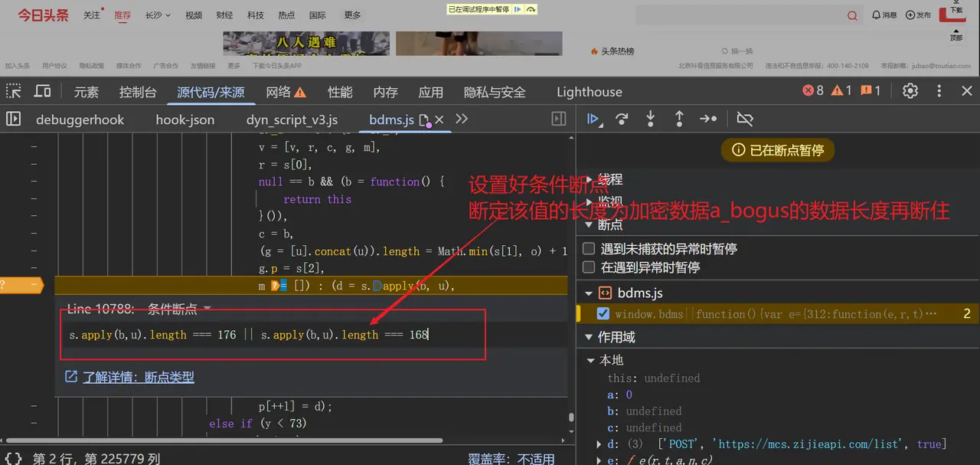This screenshot has width=980, height=465.
Task: Open the 了解详情：断点类型 link
Action: pos(138,377)
